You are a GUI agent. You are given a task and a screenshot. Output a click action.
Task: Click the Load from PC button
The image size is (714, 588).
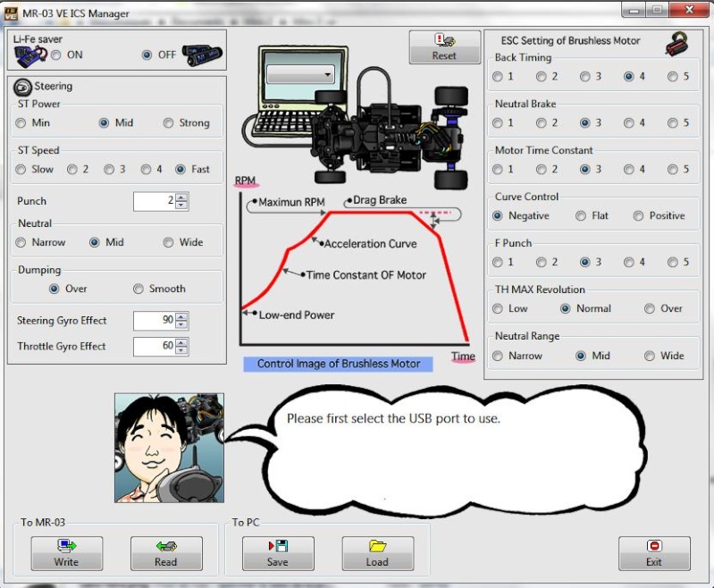pyautogui.click(x=377, y=553)
